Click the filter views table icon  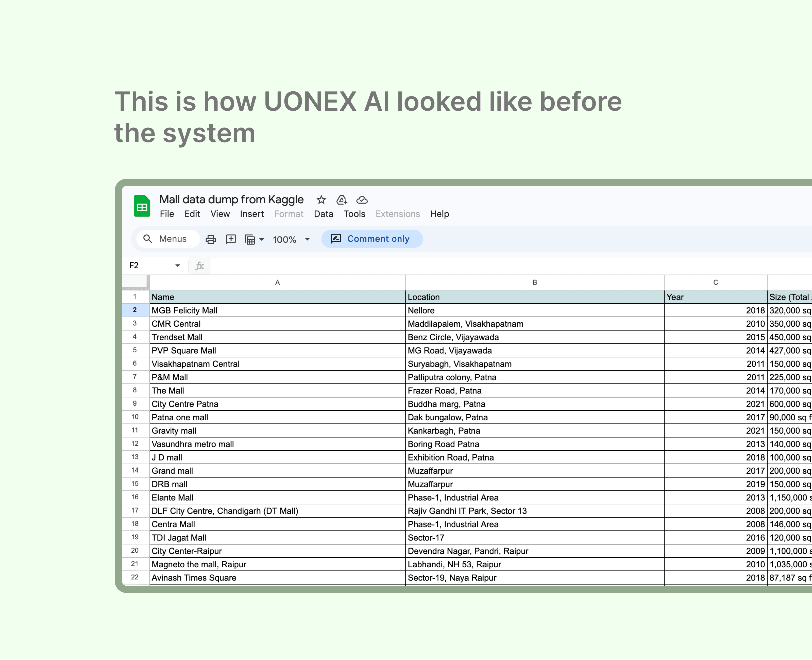point(250,240)
